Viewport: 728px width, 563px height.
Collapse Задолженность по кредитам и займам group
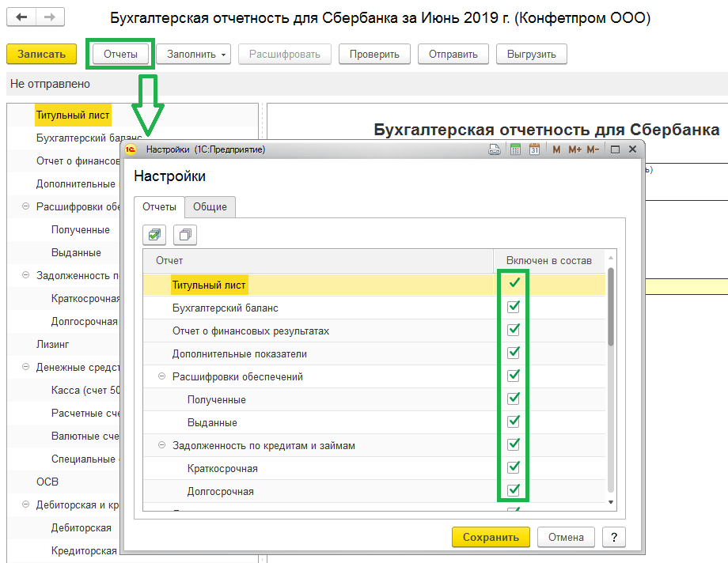tap(162, 445)
